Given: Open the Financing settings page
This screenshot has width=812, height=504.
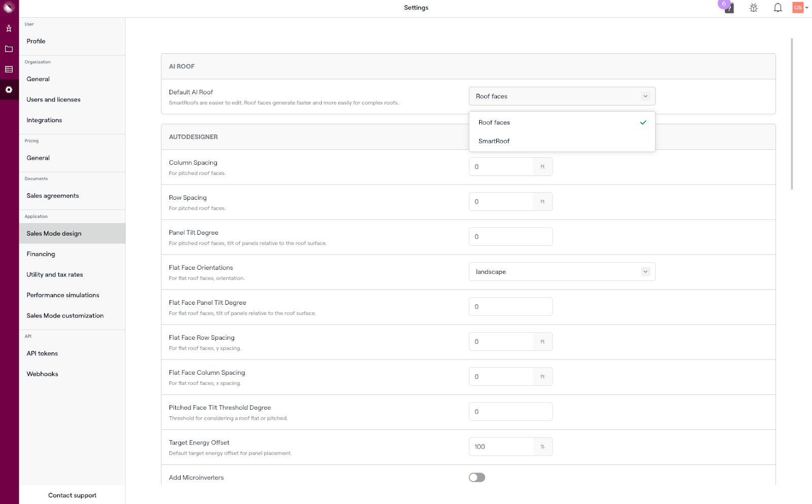Looking at the screenshot, I should click(x=41, y=254).
